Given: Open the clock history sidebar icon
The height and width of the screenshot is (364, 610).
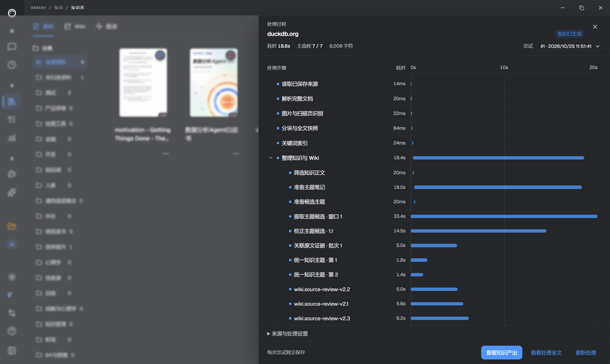Looking at the screenshot, I should [12, 65].
